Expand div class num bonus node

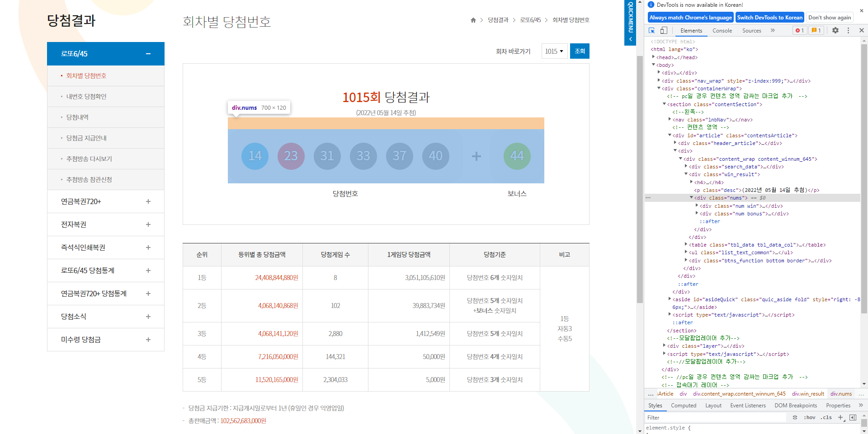[x=697, y=213]
